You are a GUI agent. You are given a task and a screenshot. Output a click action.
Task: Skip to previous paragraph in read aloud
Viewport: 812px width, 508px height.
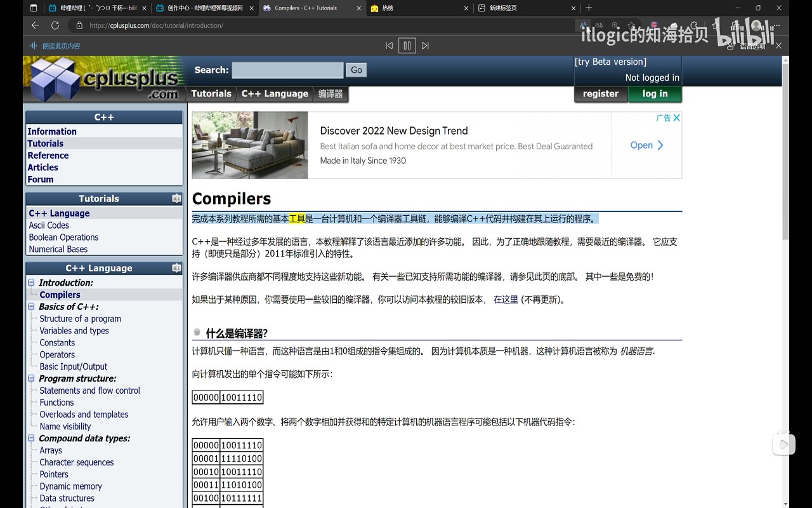(390, 46)
